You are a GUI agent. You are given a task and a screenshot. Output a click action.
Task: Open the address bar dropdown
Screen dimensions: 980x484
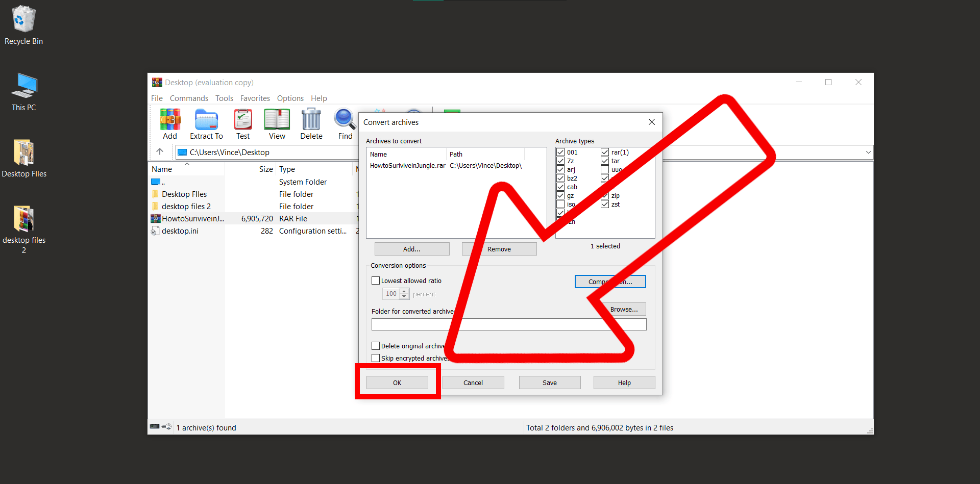click(x=868, y=151)
